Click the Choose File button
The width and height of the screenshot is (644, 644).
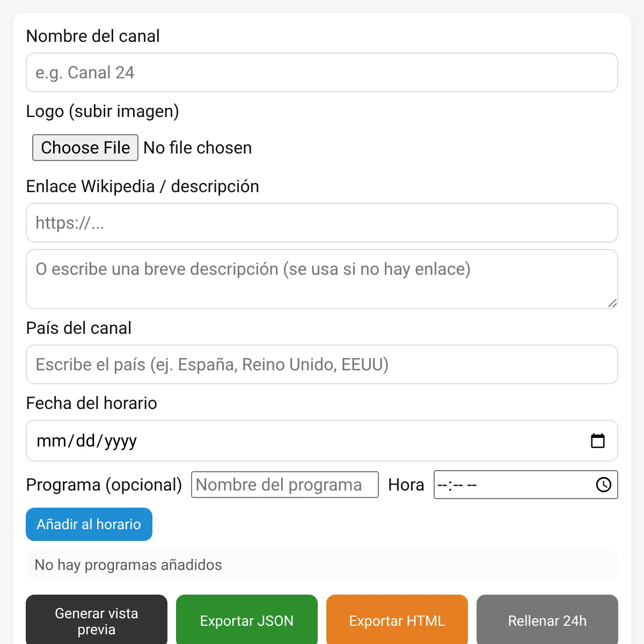[85, 148]
